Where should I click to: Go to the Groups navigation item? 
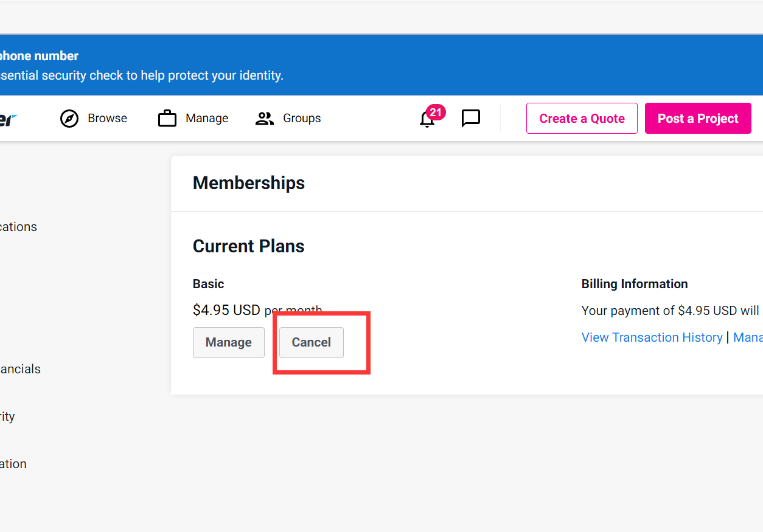point(302,119)
